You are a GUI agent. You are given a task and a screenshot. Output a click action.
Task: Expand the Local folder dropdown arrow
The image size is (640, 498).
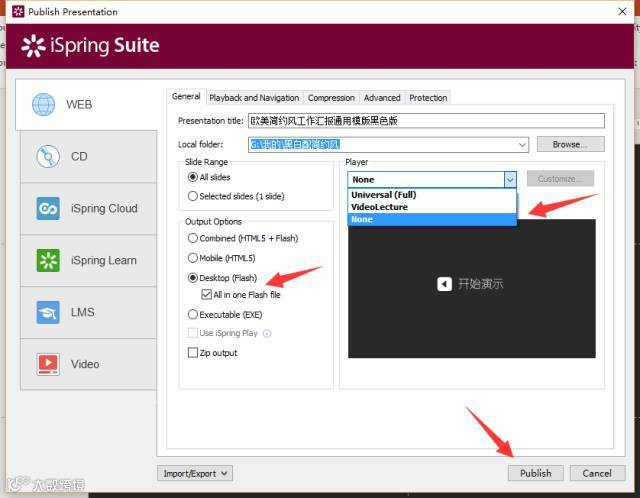[x=522, y=145]
